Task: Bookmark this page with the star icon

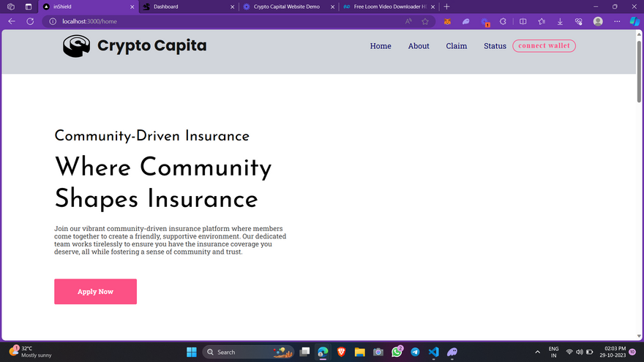Action: click(x=425, y=21)
